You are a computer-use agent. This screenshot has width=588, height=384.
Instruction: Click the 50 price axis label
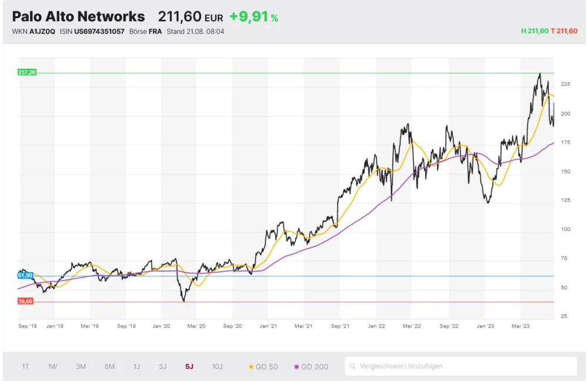pyautogui.click(x=564, y=287)
